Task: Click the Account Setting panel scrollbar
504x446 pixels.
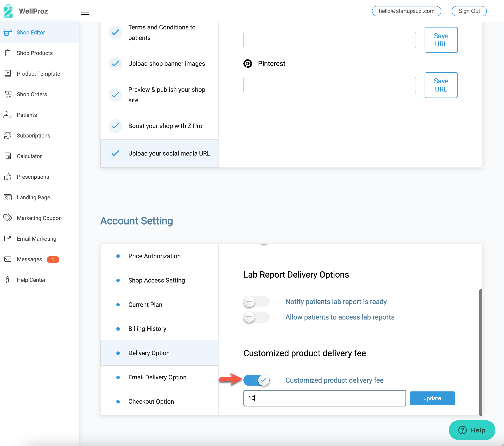Action: click(481, 352)
